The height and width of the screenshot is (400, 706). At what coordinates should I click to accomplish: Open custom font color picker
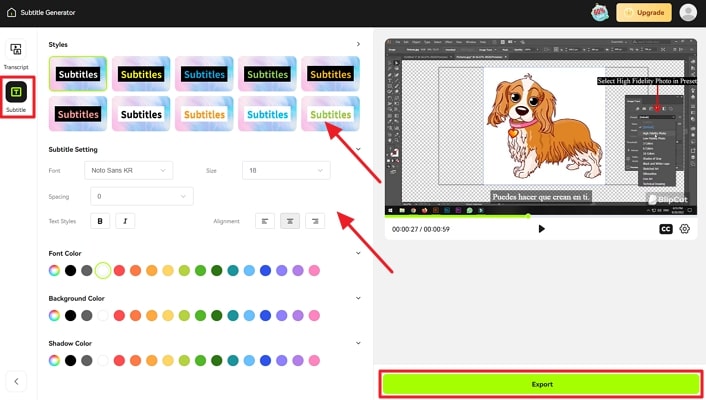[54, 270]
